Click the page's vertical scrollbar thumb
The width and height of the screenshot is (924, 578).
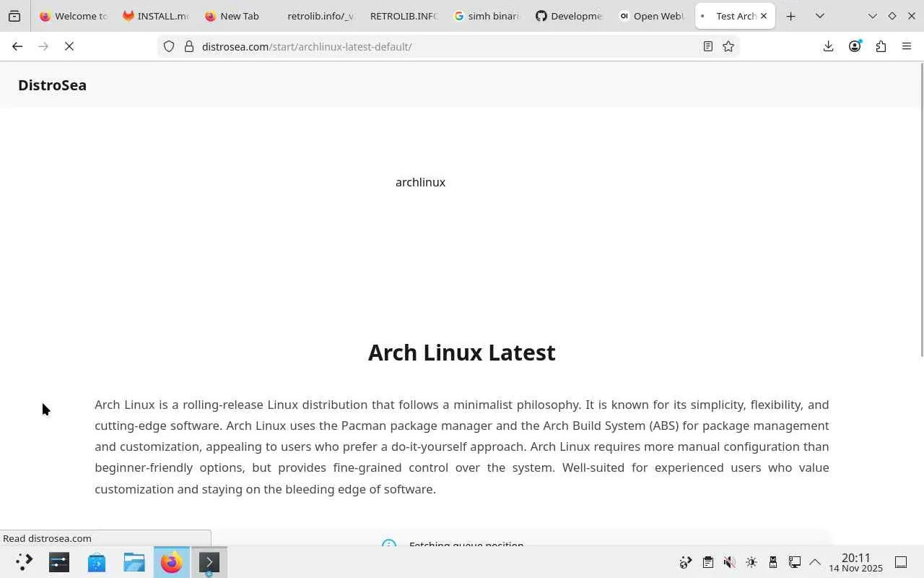(x=921, y=210)
